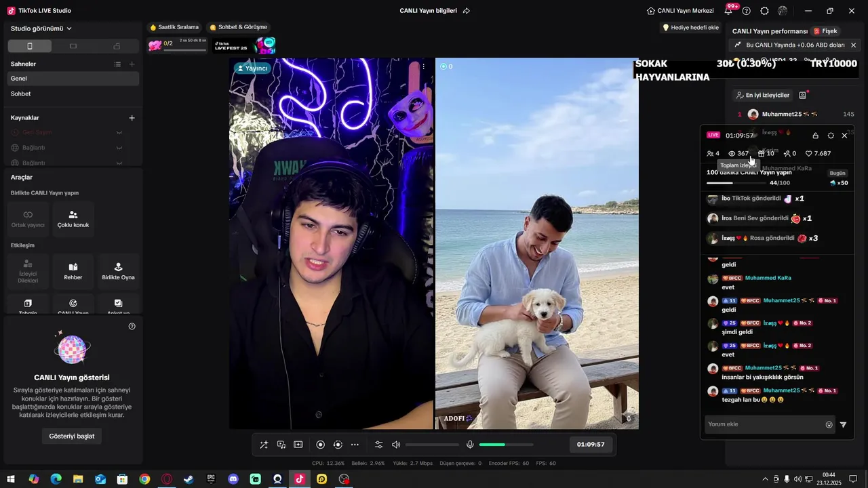Click Hediye hedefi ekle button
Screen dimensions: 868x488
690,28
